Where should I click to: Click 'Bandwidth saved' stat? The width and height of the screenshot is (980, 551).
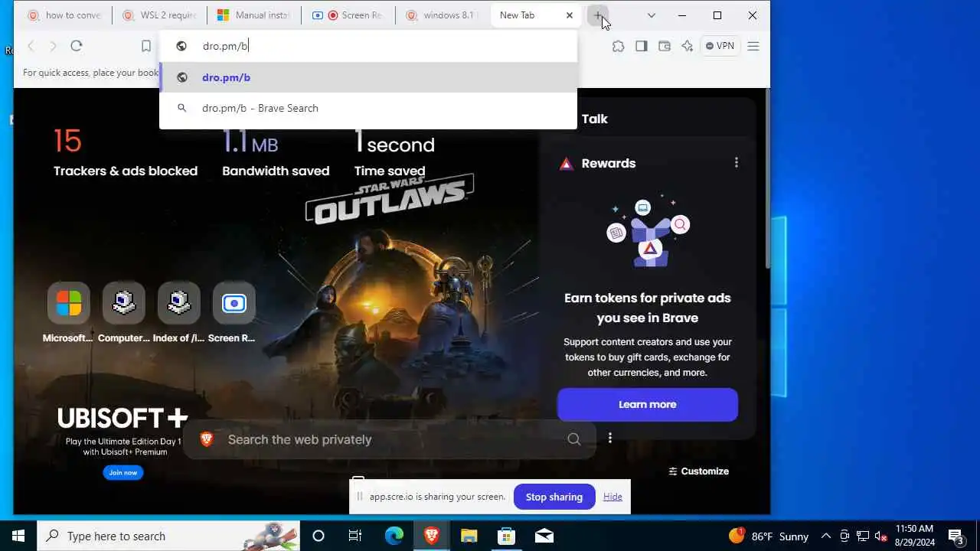276,152
